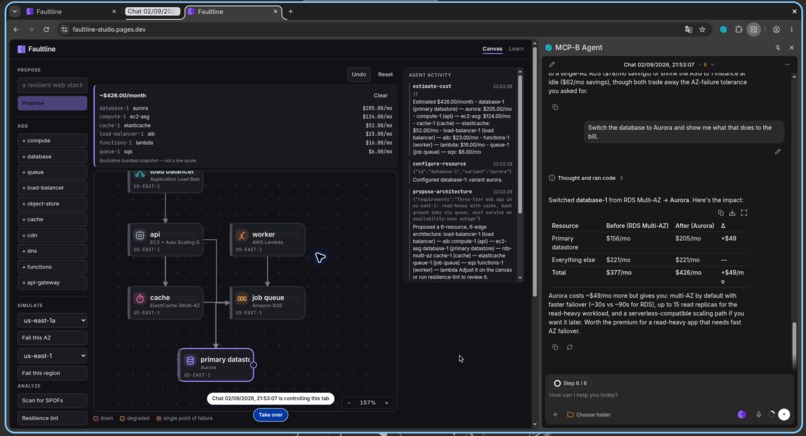Open the us-east-1a availability zone dropdown
This screenshot has height=436, width=806.
pos(52,320)
